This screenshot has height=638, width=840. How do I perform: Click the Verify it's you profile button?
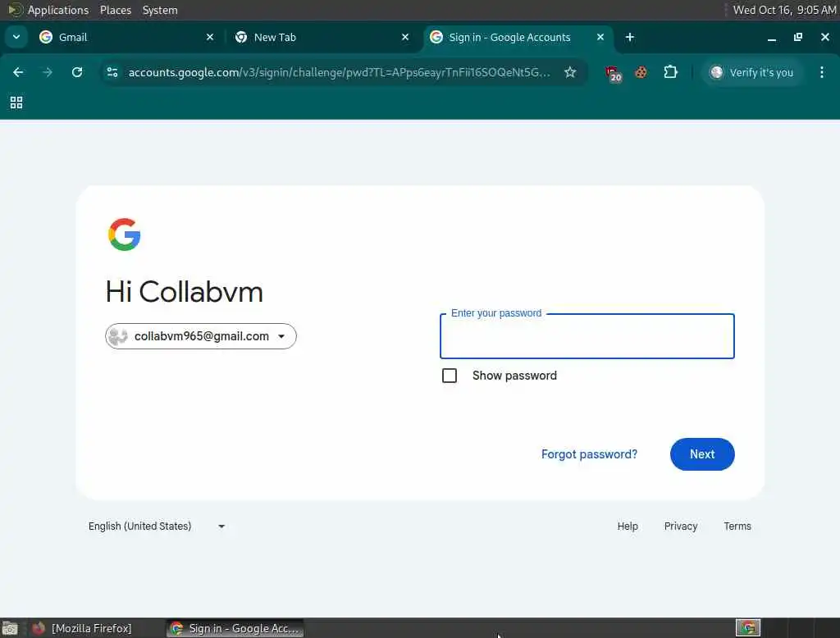(x=753, y=72)
